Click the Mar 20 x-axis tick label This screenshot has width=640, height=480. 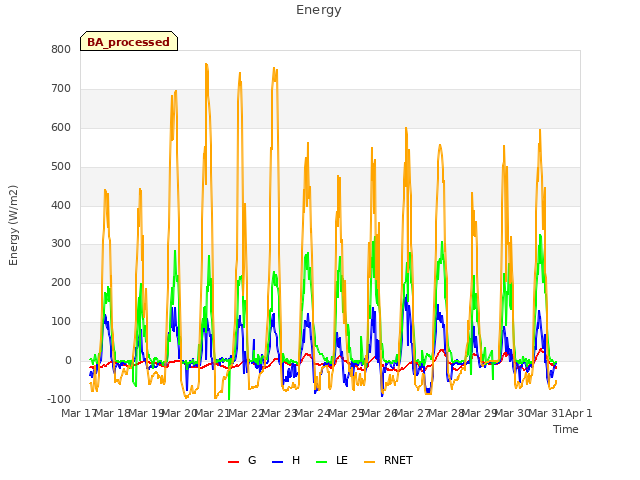pyautogui.click(x=179, y=413)
